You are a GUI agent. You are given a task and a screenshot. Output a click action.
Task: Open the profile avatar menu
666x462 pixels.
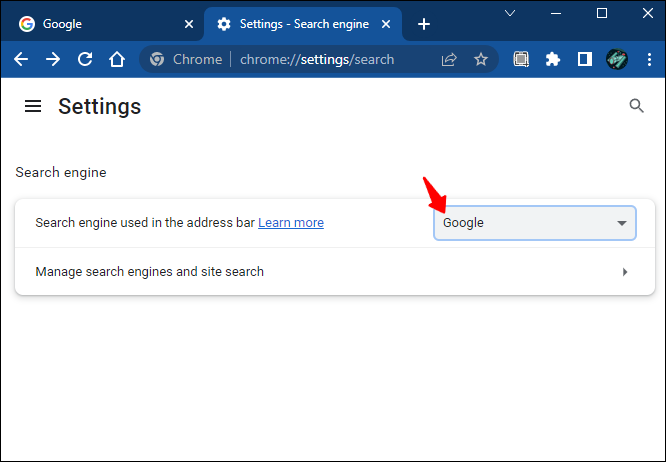click(617, 59)
